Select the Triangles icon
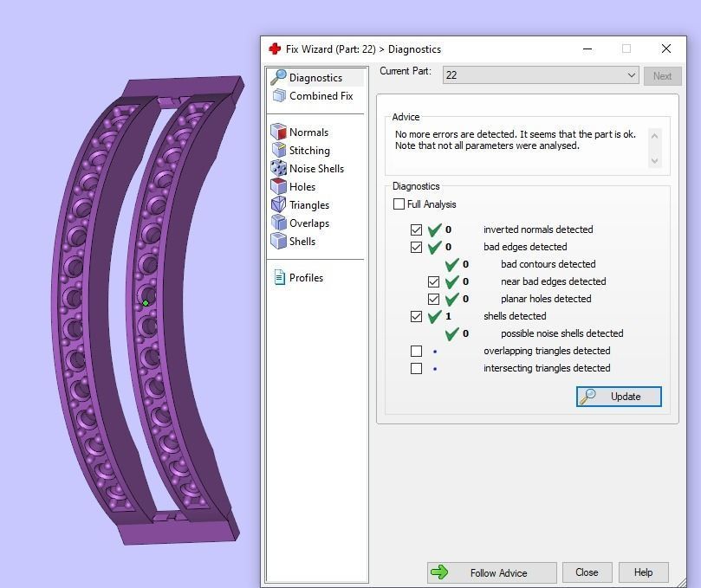 pyautogui.click(x=278, y=204)
